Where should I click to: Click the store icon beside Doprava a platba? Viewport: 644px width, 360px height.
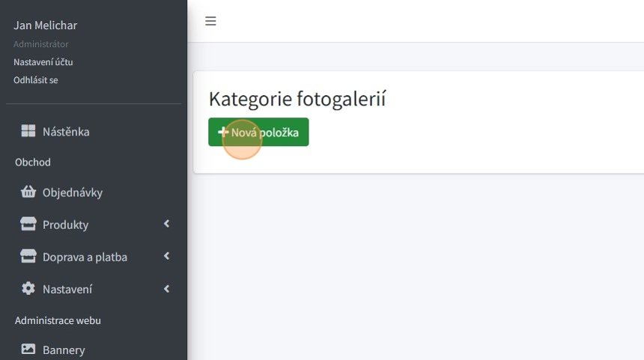[28, 257]
